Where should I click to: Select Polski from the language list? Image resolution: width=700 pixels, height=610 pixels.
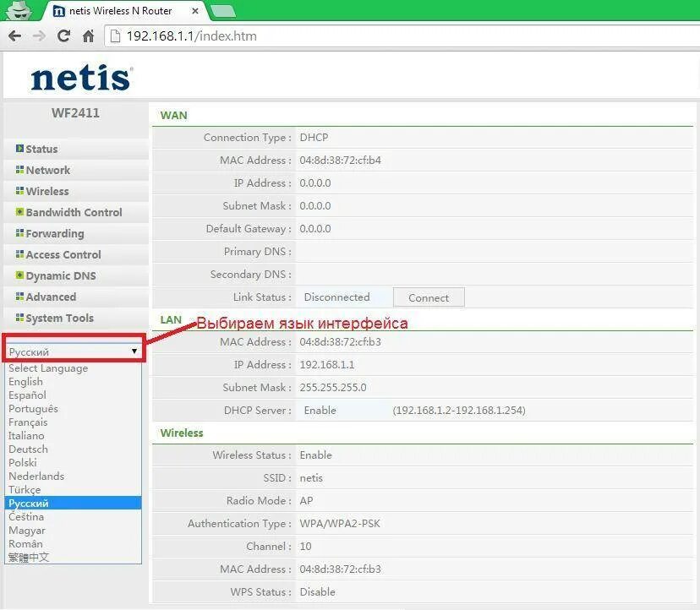(74, 462)
